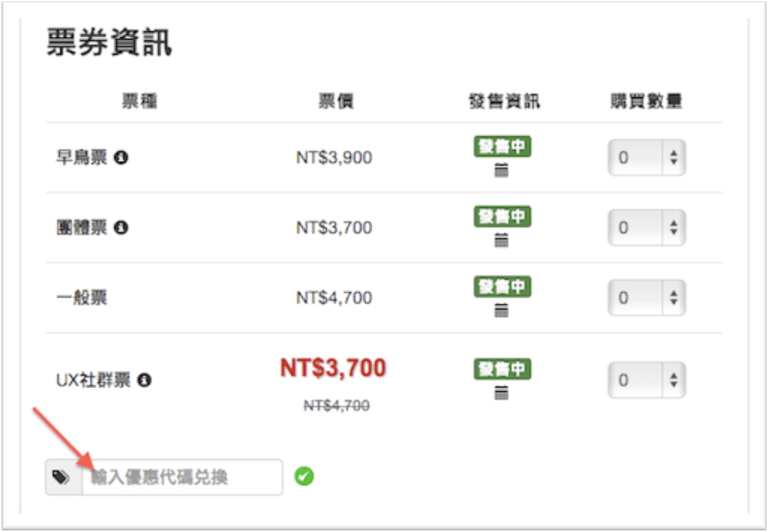
Task: Open the calendar icon for UX社群票 sale info
Action: pos(501,393)
